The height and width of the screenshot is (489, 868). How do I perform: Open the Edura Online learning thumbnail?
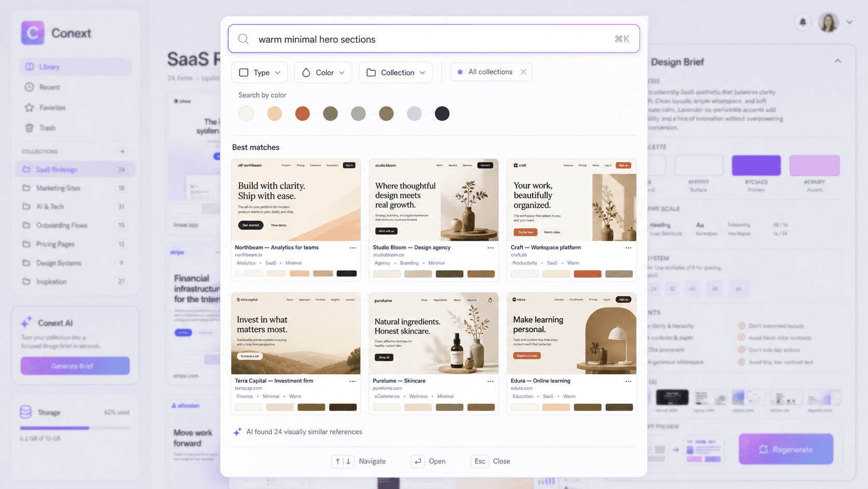(x=572, y=334)
